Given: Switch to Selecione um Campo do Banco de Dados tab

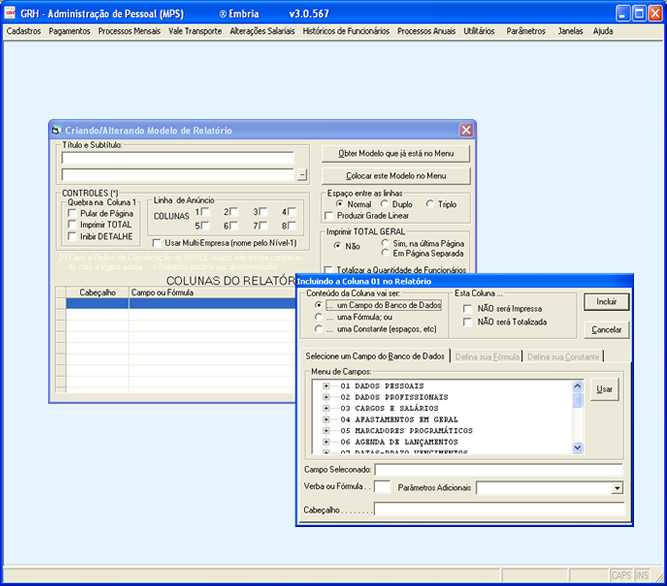Looking at the screenshot, I should click(375, 356).
